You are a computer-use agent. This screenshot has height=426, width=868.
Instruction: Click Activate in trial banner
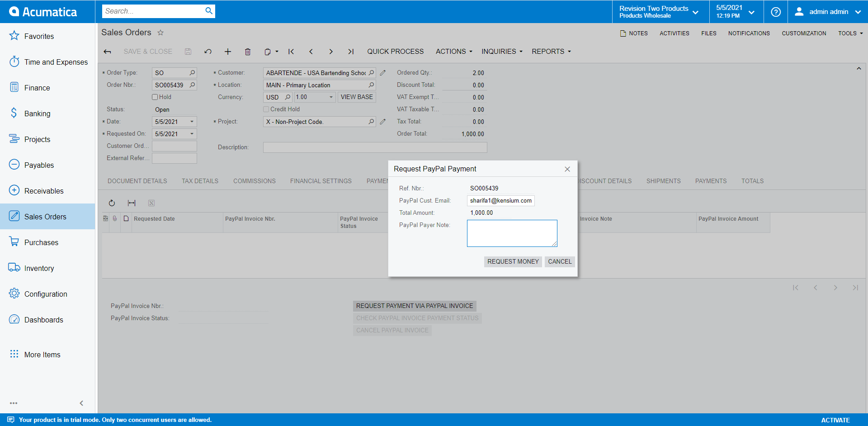click(x=835, y=420)
